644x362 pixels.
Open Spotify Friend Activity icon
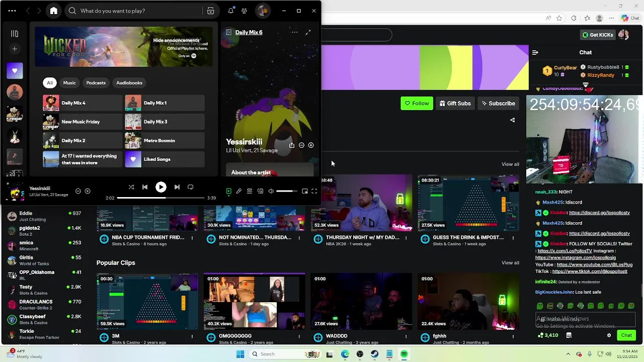244,11
